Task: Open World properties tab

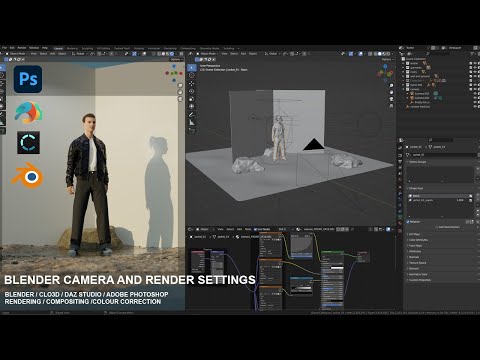Action: tap(400, 180)
